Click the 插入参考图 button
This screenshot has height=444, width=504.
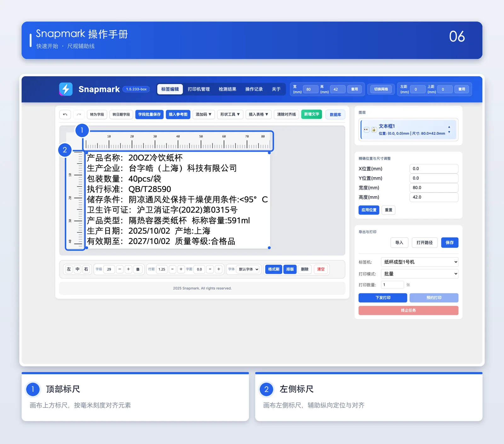coord(178,115)
